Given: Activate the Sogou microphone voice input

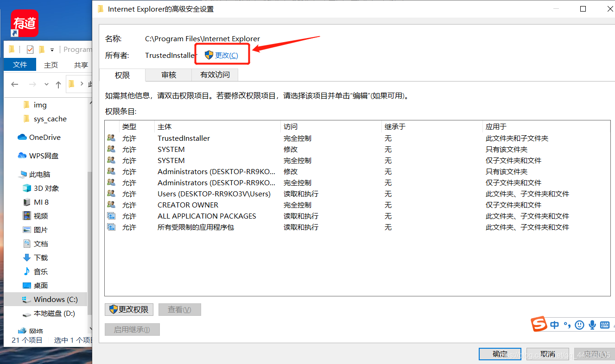Looking at the screenshot, I should coord(592,325).
